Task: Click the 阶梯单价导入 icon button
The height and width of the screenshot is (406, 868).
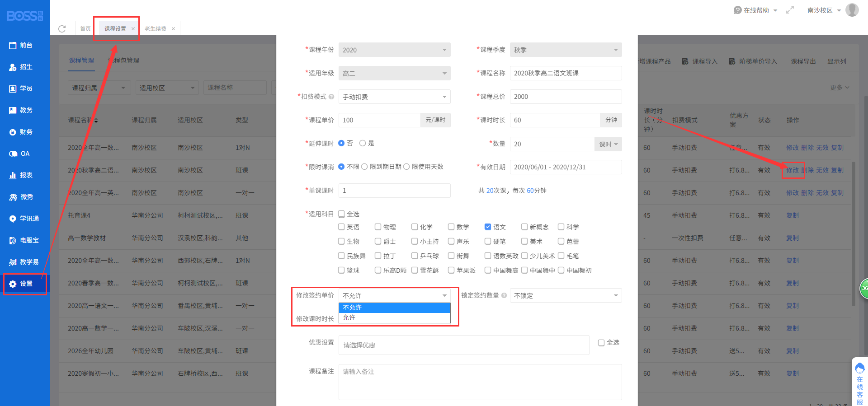Action: coord(753,61)
